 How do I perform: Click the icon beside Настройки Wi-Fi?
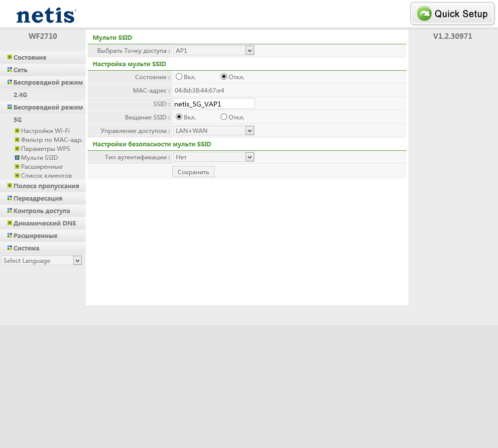[17, 131]
